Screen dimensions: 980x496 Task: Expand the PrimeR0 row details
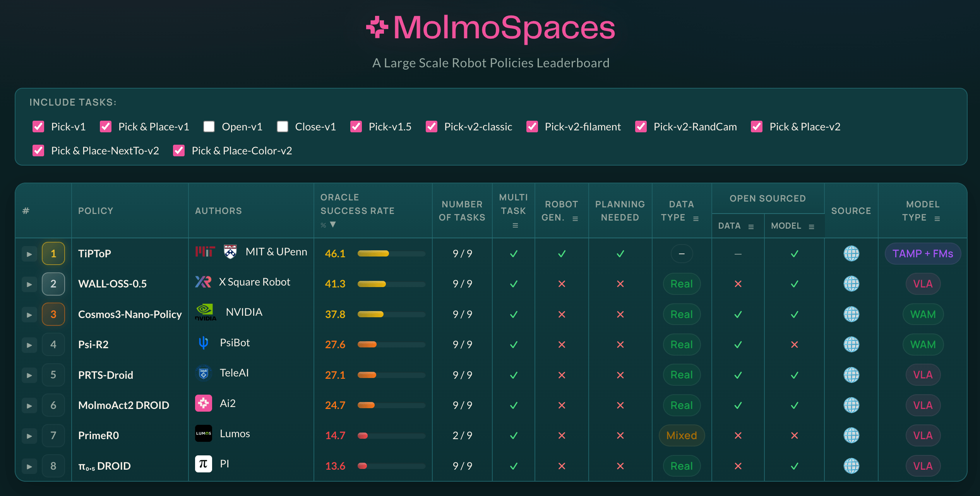(x=29, y=436)
